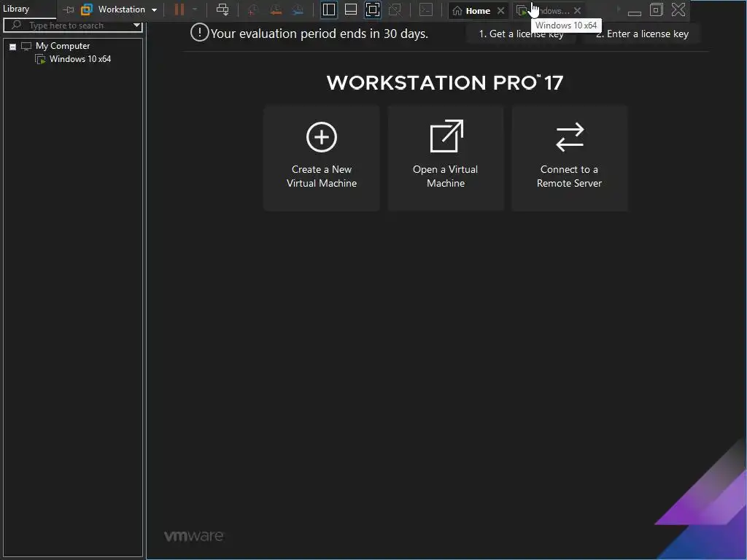Click the evaluation period ends text
The image size is (747, 560).
click(320, 34)
